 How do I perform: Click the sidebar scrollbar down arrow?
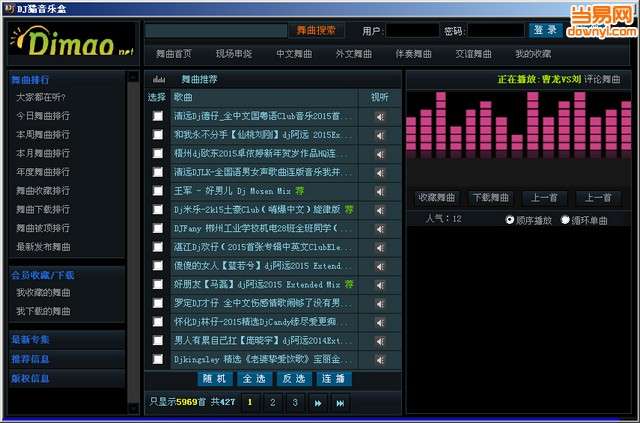coord(133,408)
